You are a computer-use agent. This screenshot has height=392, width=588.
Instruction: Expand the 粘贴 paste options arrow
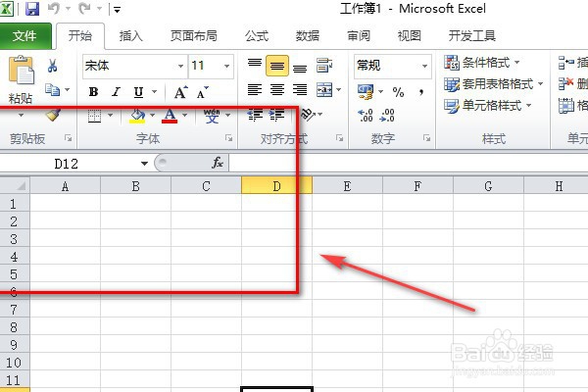21,115
